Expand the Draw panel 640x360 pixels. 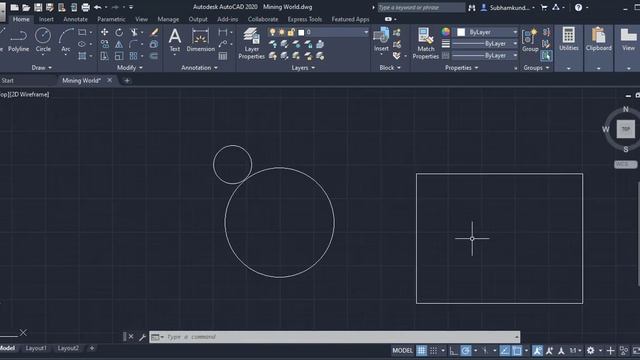tap(42, 68)
